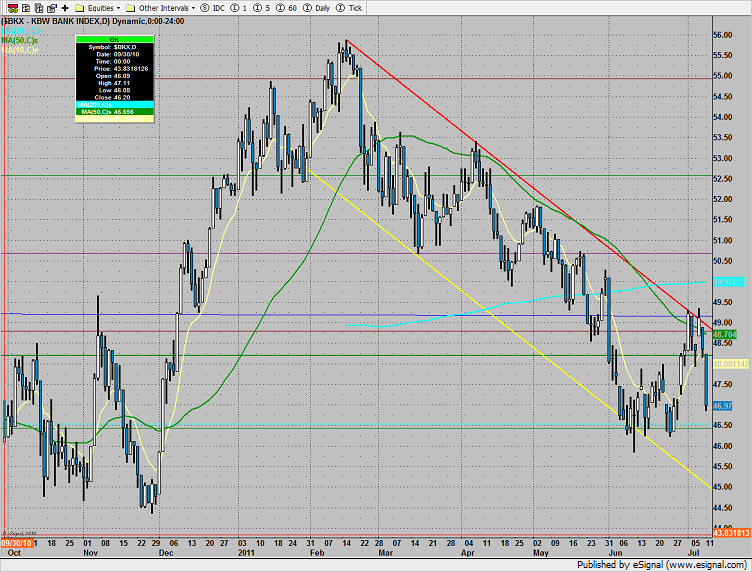Select the MA(200,C)s study label
This screenshot has width=752, height=572.
[x=22, y=31]
